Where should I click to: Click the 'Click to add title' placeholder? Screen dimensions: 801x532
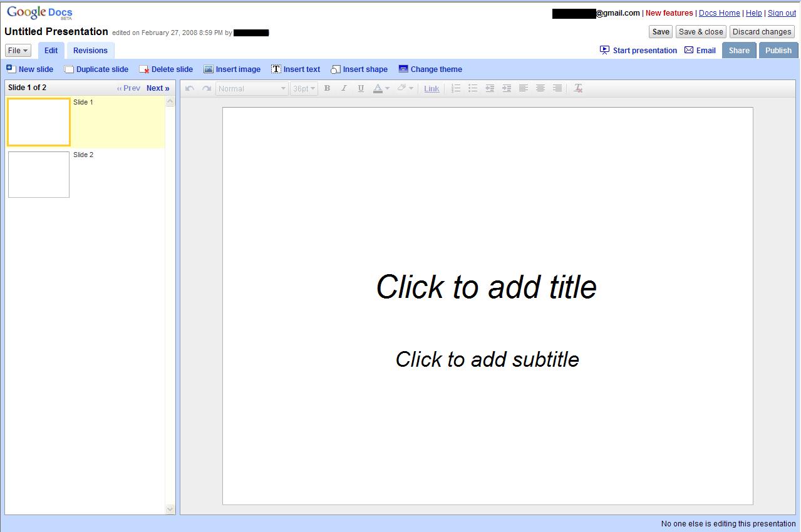[487, 287]
